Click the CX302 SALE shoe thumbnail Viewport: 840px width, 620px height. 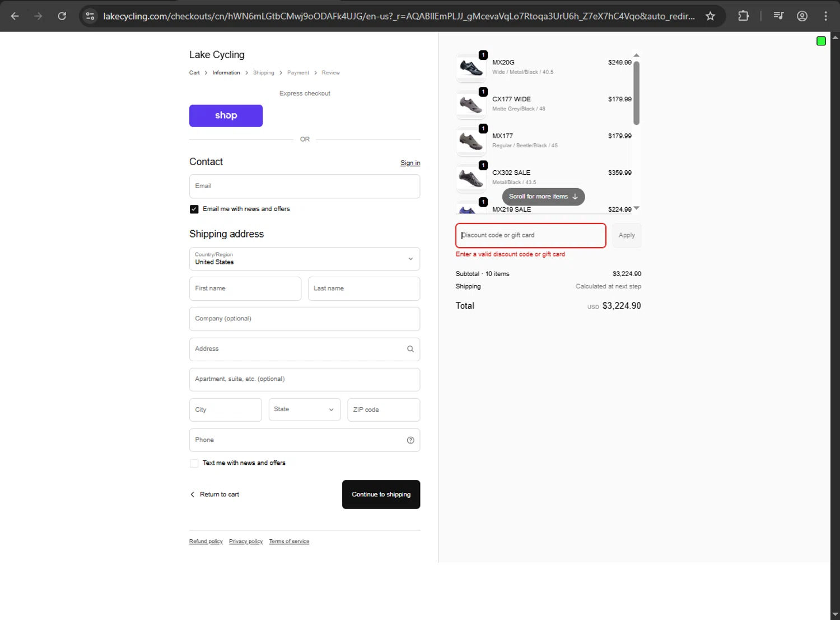[471, 178]
